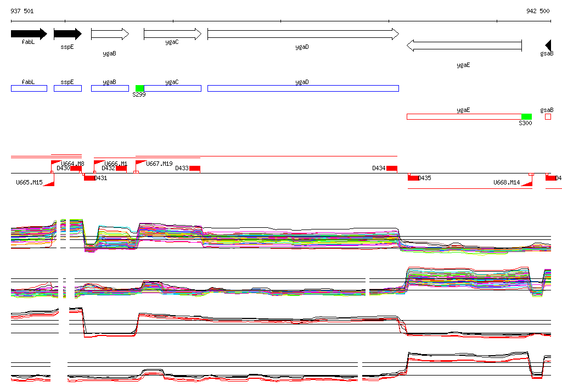Click the D434 label text
562x392 pixels.
[x=379, y=168]
